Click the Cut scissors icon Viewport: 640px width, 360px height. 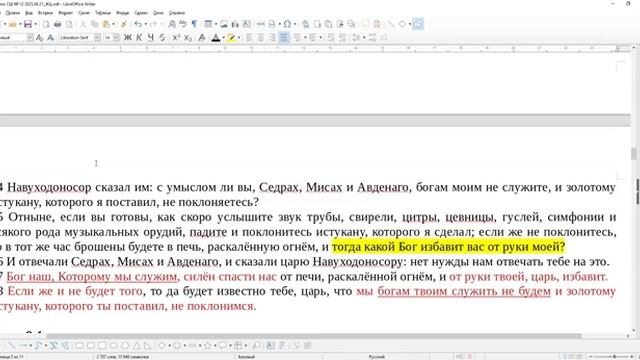click(83, 24)
